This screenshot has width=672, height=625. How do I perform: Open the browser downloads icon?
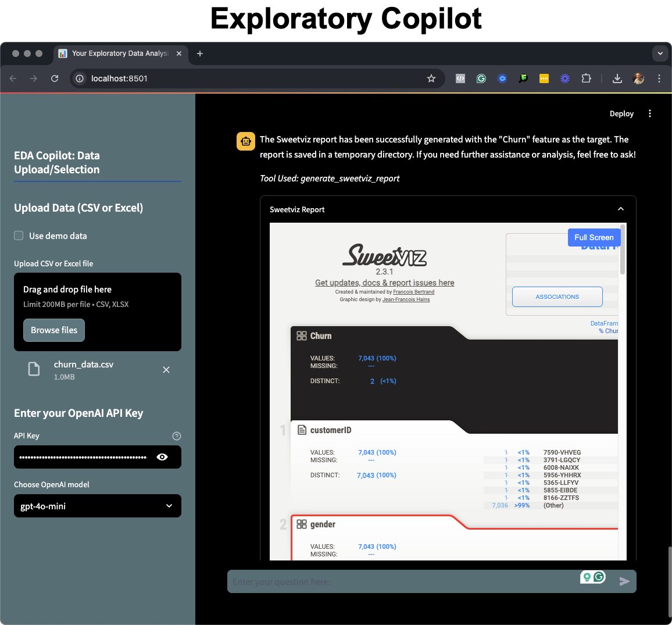click(617, 78)
